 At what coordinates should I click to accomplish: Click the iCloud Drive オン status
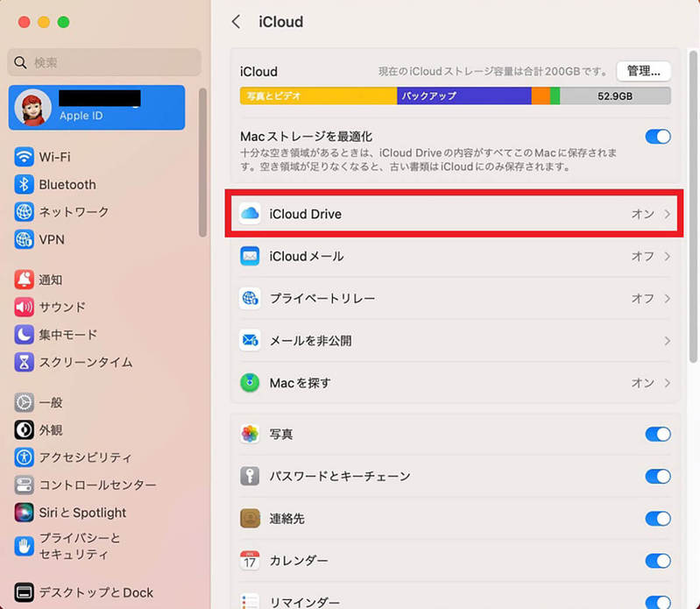point(642,214)
